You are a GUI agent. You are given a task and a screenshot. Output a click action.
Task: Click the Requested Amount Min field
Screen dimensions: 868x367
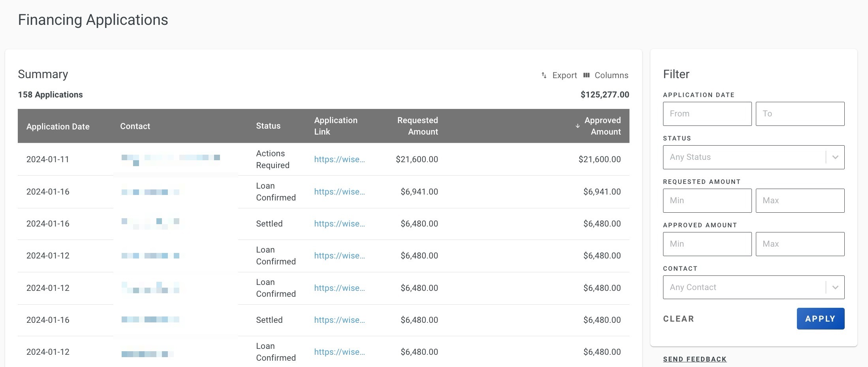[707, 200]
